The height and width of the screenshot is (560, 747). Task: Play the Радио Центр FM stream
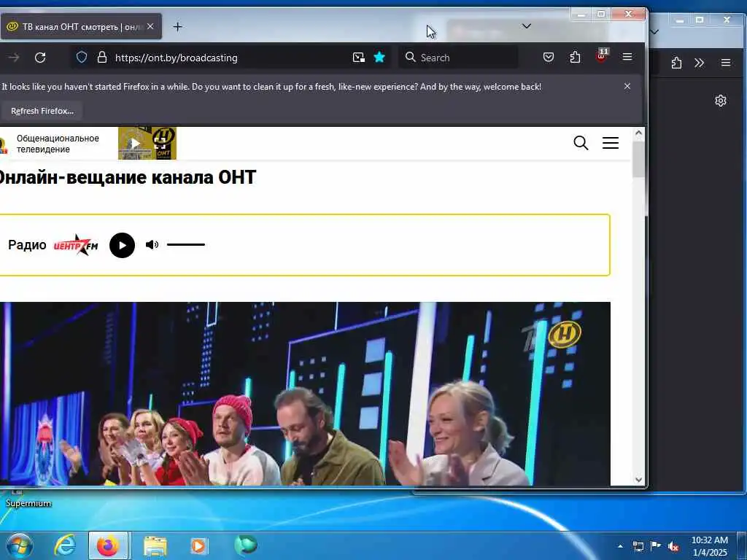122,245
